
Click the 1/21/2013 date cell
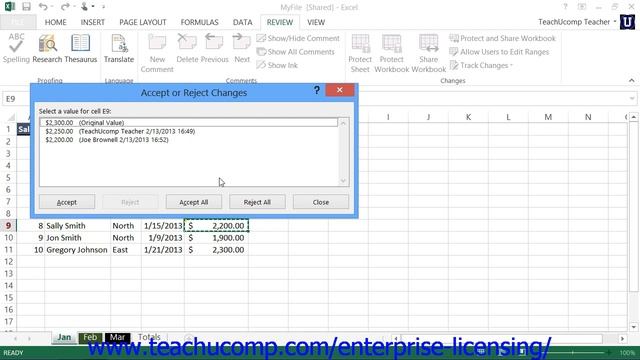tap(163, 250)
